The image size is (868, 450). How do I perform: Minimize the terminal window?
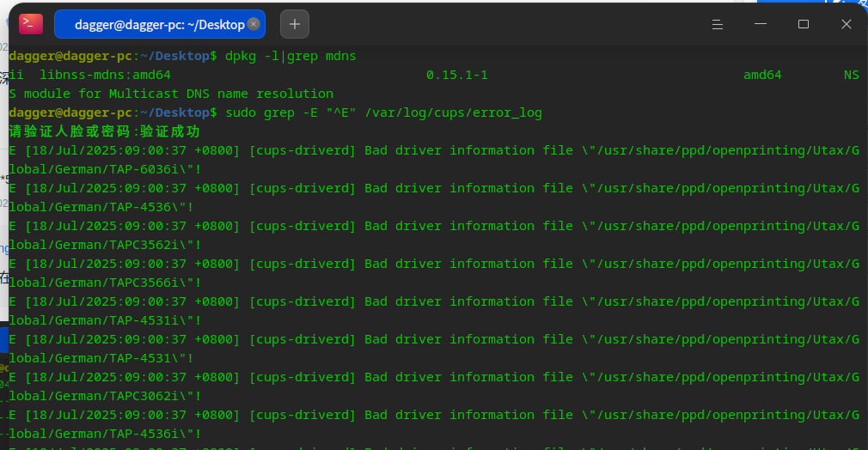[761, 24]
